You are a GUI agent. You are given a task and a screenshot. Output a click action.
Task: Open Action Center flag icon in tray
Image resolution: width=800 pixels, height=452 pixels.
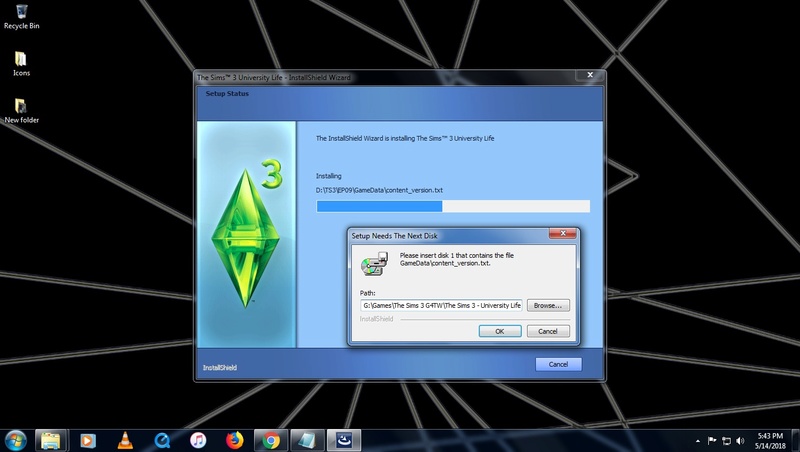click(712, 441)
